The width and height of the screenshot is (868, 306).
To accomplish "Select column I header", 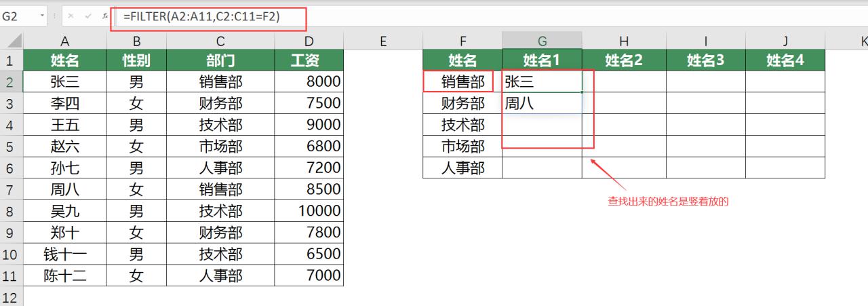I will (x=705, y=41).
